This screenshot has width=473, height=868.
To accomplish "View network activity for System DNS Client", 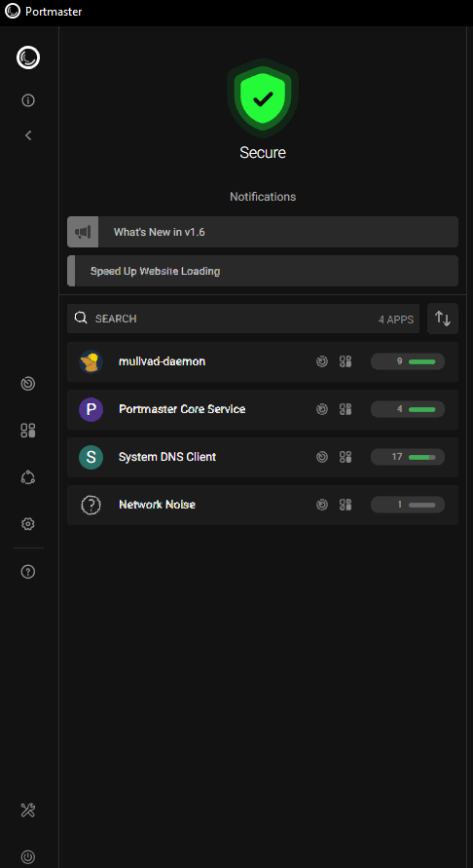I will pyautogui.click(x=322, y=457).
